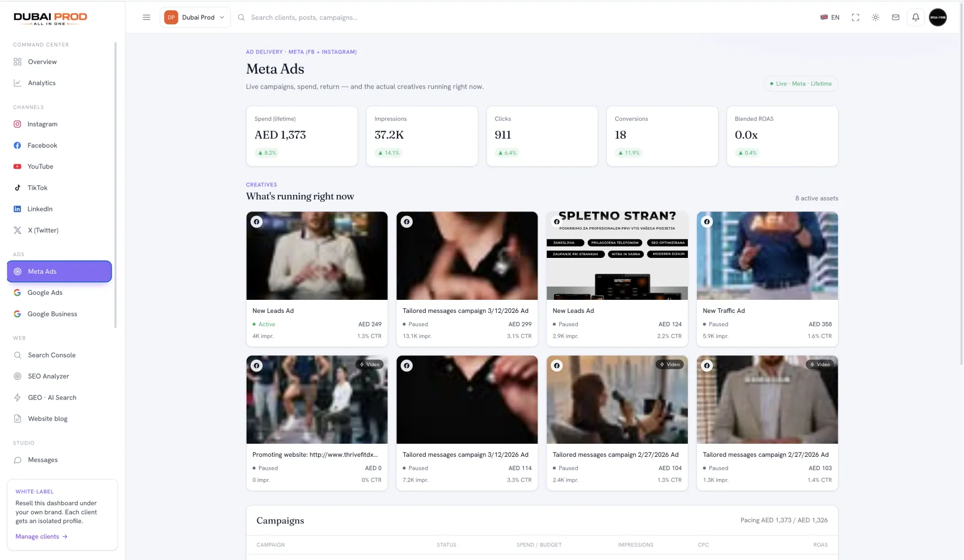The width and height of the screenshot is (964, 560).
Task: Click the Live · Meta · Lifetime badge
Action: 801,84
